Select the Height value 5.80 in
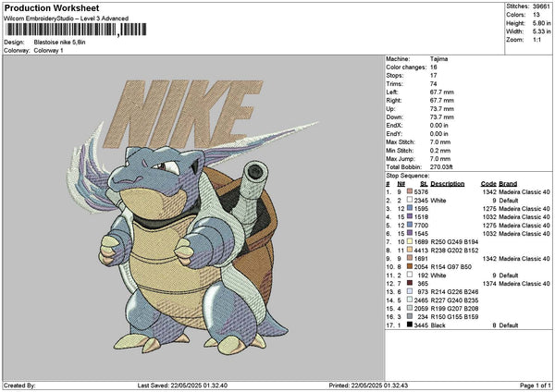The width and height of the screenshot is (555, 392). [541, 23]
